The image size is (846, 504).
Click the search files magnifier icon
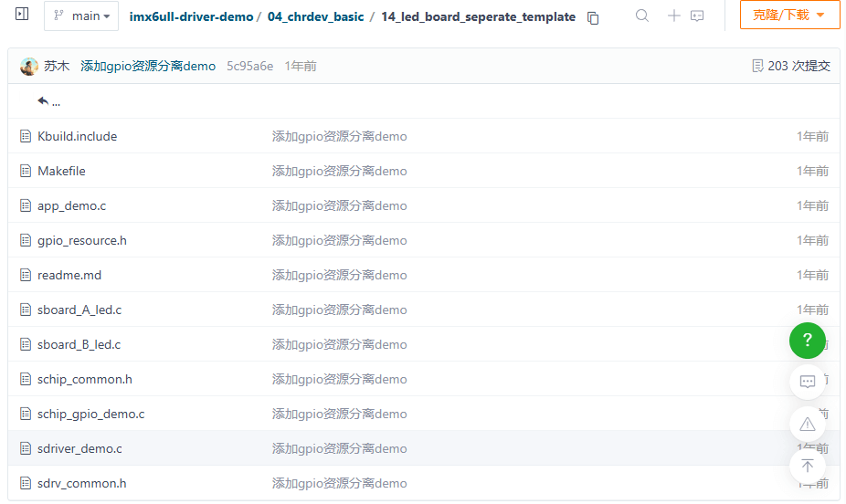point(642,16)
